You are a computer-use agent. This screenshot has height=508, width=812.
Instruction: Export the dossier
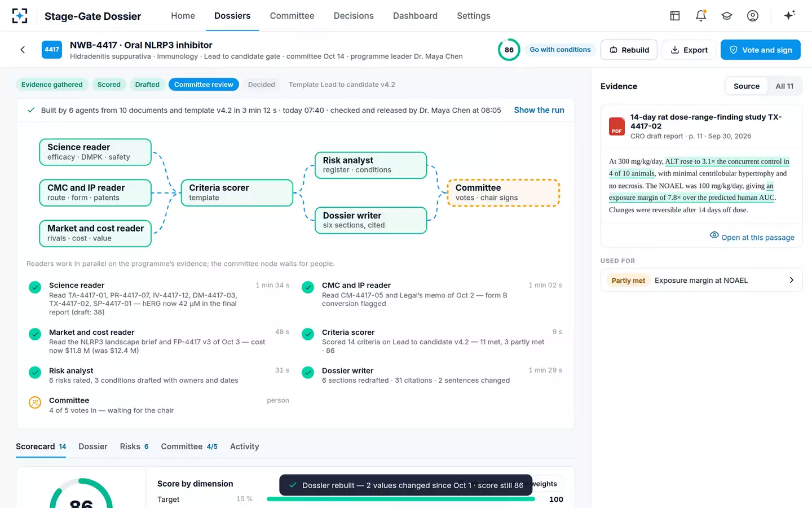(689, 50)
